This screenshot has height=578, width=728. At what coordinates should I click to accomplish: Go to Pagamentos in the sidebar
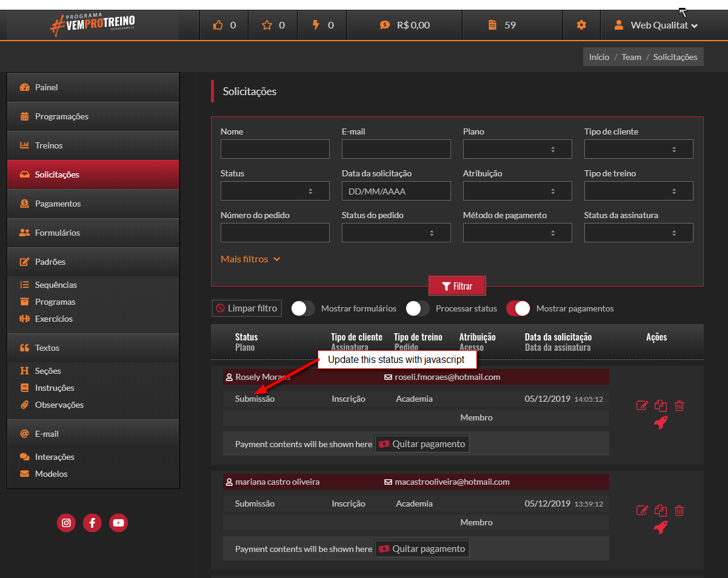tap(58, 204)
